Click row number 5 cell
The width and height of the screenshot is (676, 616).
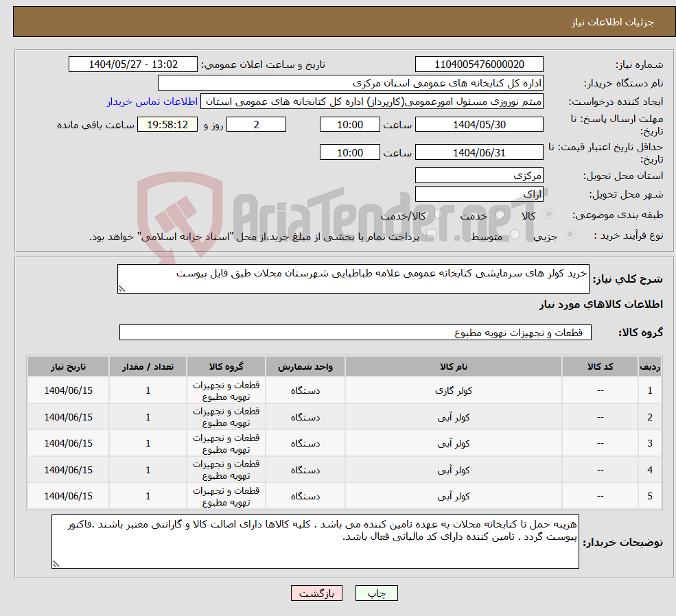pos(650,496)
